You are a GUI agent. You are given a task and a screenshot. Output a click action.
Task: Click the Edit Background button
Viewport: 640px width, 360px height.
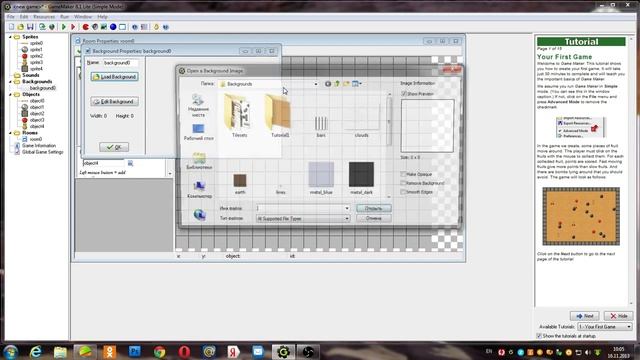tap(114, 101)
